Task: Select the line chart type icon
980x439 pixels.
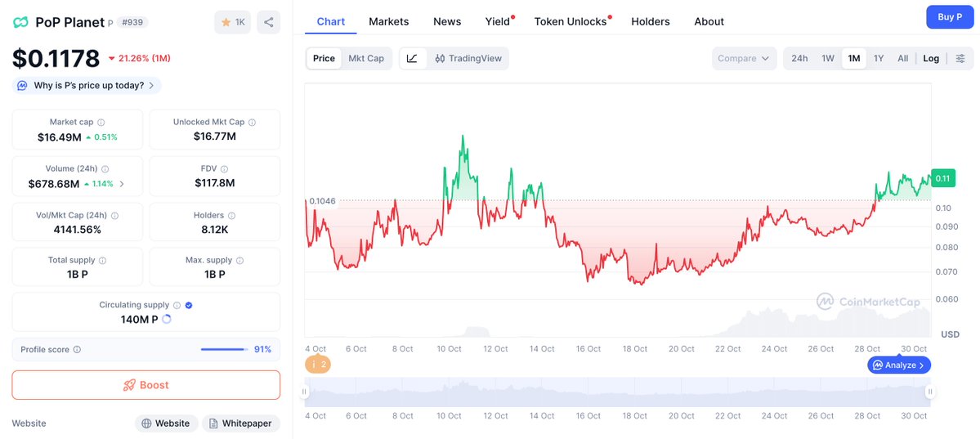Action: tap(413, 58)
